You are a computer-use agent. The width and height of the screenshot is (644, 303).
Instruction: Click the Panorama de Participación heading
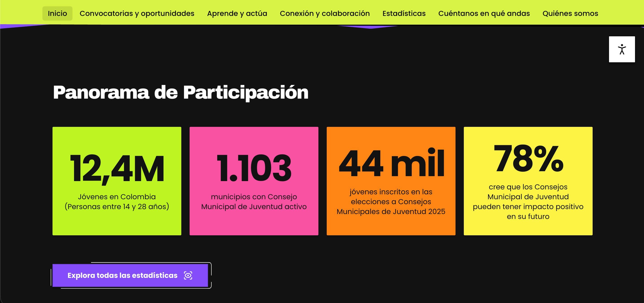(180, 92)
